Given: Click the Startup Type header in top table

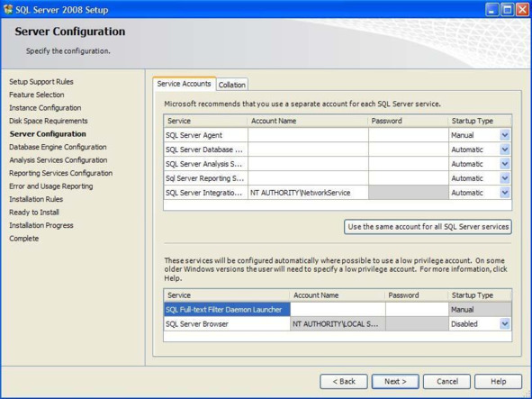Looking at the screenshot, I should pos(480,121).
